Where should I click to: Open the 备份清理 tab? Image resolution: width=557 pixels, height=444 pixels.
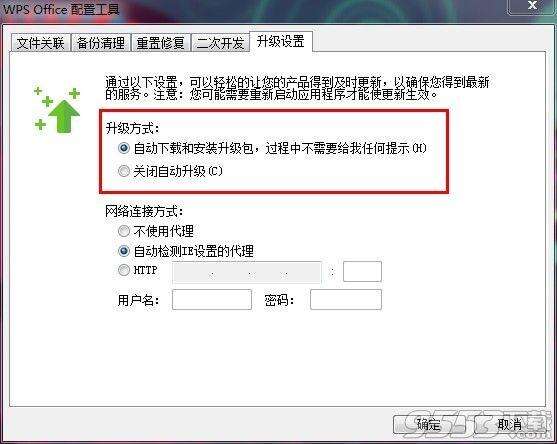coord(101,43)
